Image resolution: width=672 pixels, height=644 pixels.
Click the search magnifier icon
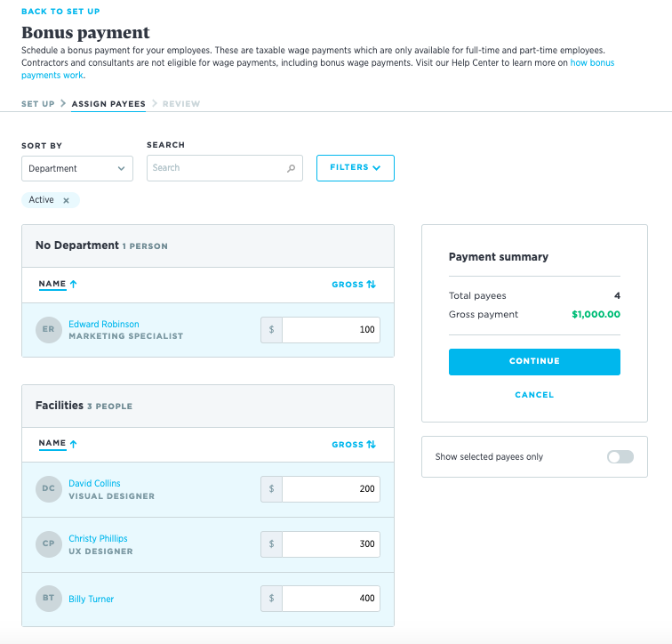coord(291,168)
